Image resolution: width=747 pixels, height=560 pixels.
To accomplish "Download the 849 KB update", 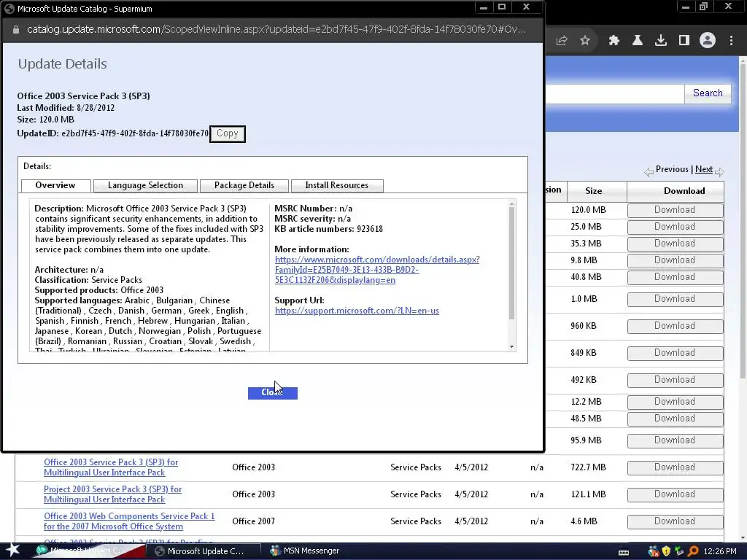I will (x=675, y=353).
